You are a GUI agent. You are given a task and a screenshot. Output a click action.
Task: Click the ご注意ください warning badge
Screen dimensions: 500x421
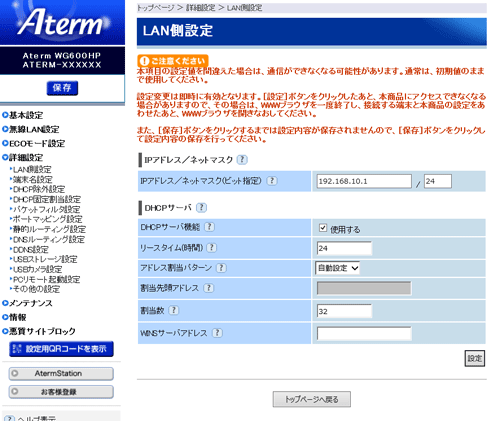[173, 61]
